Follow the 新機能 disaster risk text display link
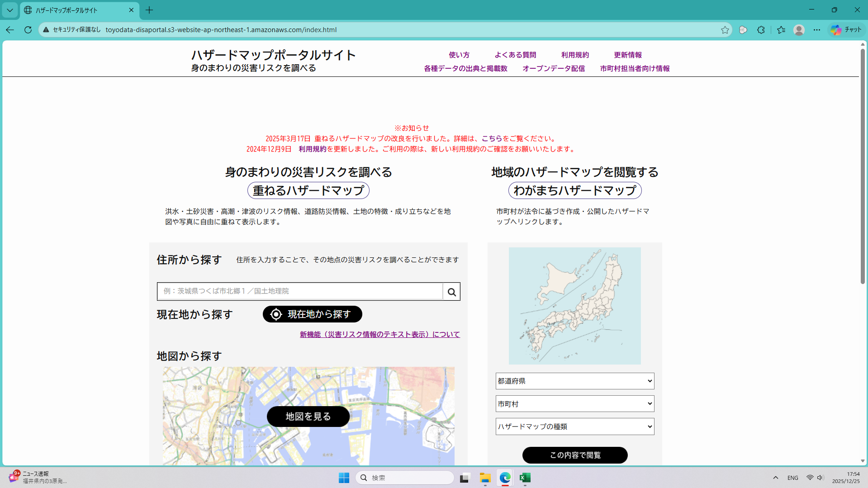The width and height of the screenshot is (868, 488). [x=379, y=335]
